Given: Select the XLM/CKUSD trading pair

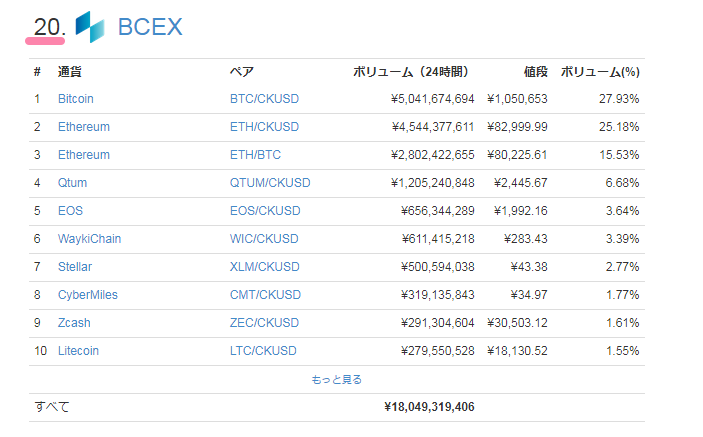Looking at the screenshot, I should pyautogui.click(x=264, y=267).
